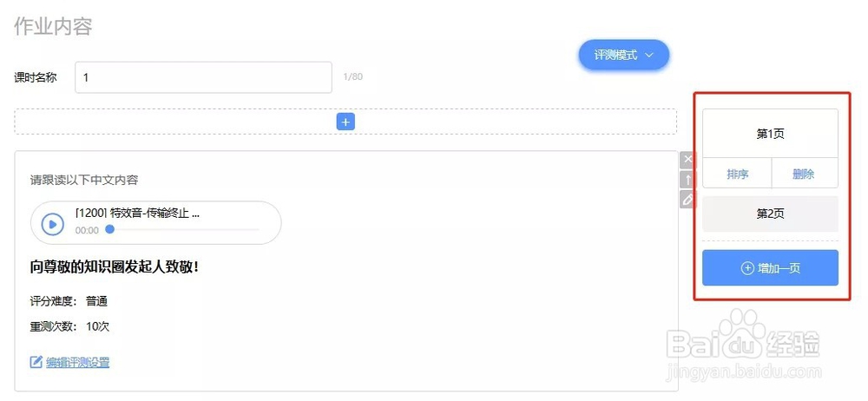
Task: Remove the content block with the X icon
Action: tap(687, 160)
